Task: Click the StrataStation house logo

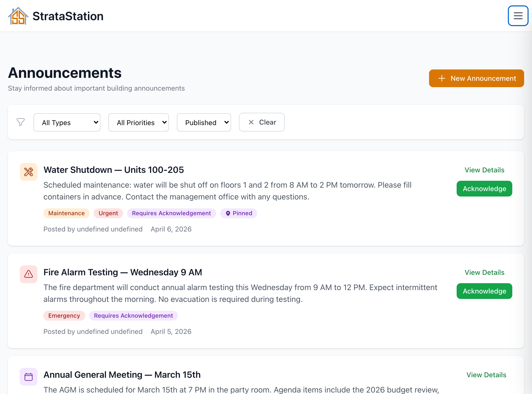Action: point(18,16)
